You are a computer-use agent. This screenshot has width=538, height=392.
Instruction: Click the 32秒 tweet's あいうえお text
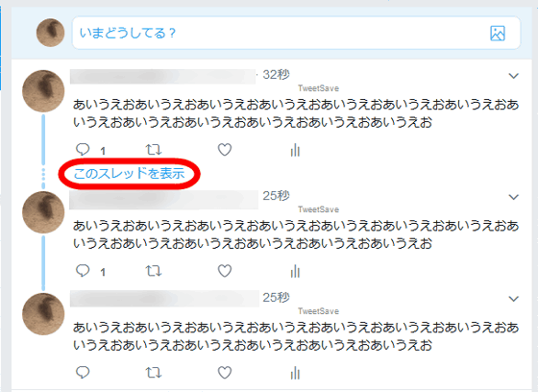(296, 113)
